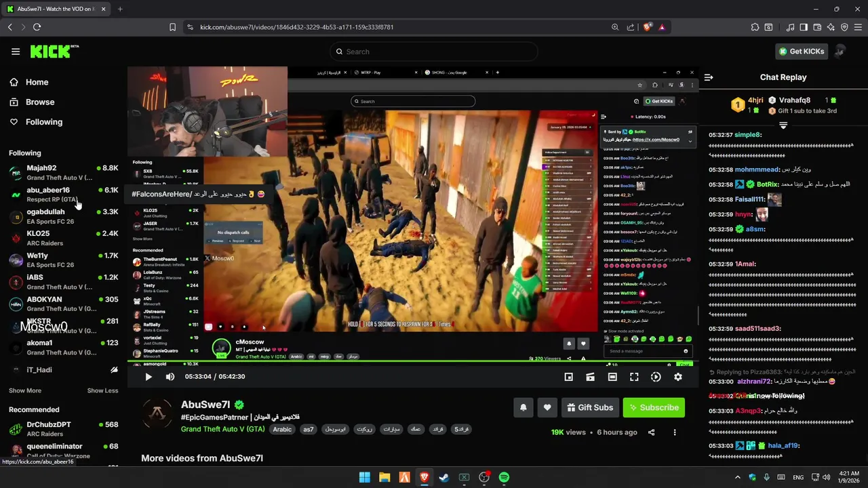The height and width of the screenshot is (488, 868).
Task: Go to Home in the sidebar
Action: coord(37,82)
